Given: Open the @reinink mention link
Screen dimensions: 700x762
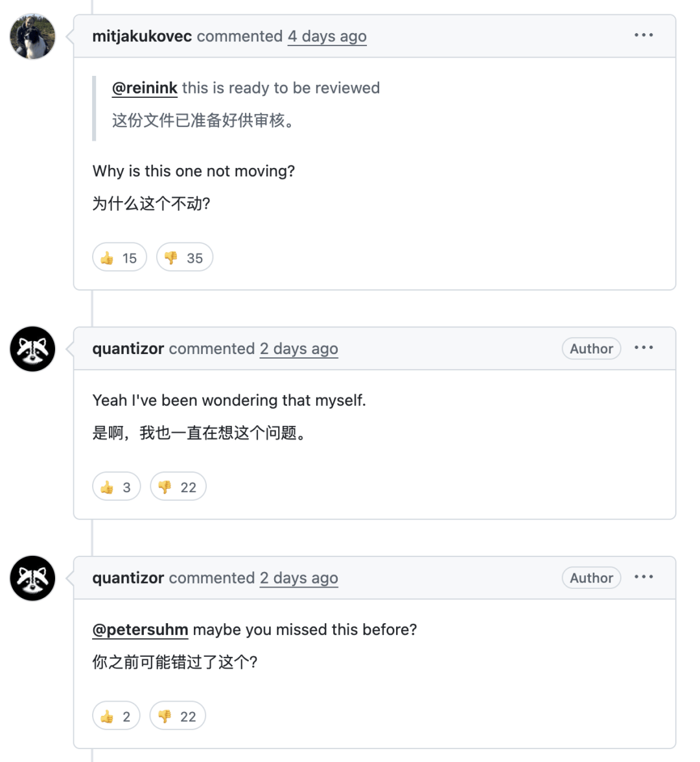Looking at the screenshot, I should point(145,88).
